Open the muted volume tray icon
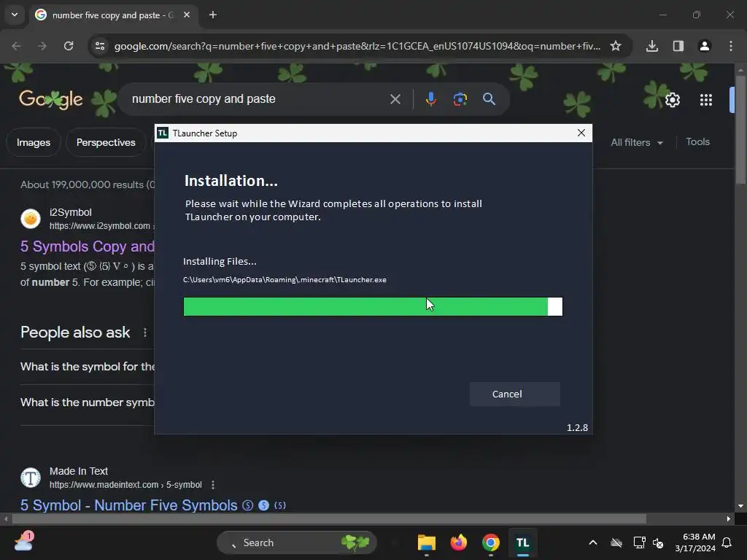 point(658,542)
